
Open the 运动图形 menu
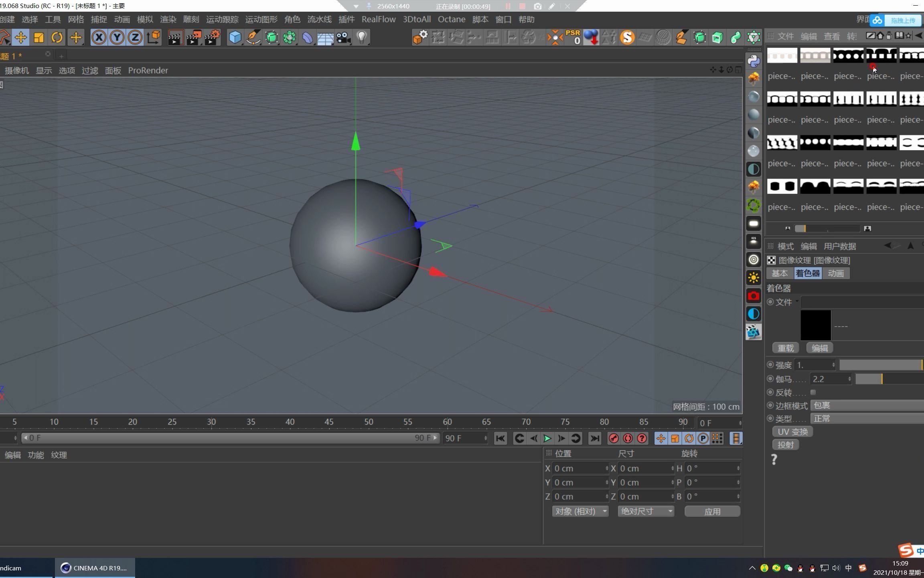(261, 19)
